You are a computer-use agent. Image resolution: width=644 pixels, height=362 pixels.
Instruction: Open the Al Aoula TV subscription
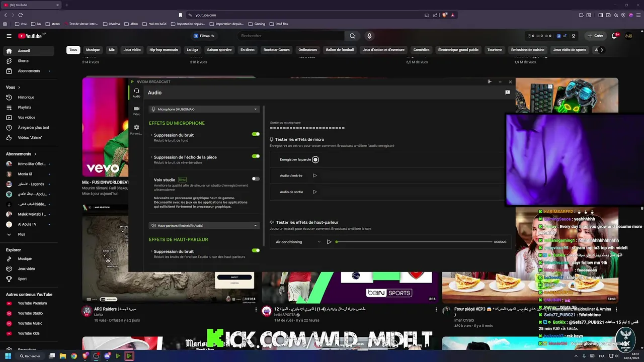click(29, 224)
